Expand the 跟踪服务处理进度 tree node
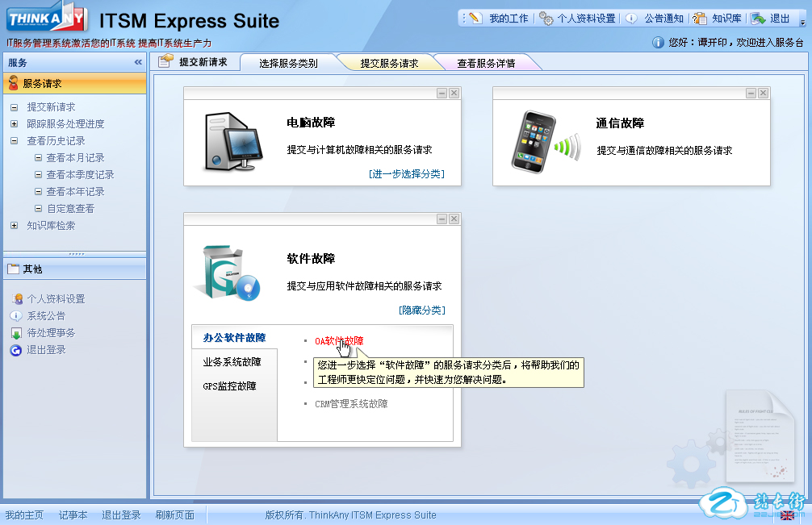The image size is (812, 525). (15, 124)
